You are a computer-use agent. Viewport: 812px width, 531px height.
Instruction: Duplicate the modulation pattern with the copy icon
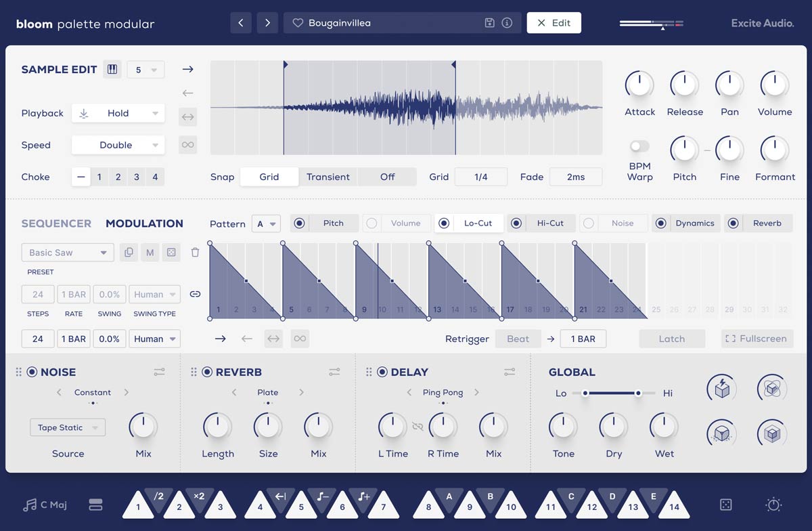[129, 252]
